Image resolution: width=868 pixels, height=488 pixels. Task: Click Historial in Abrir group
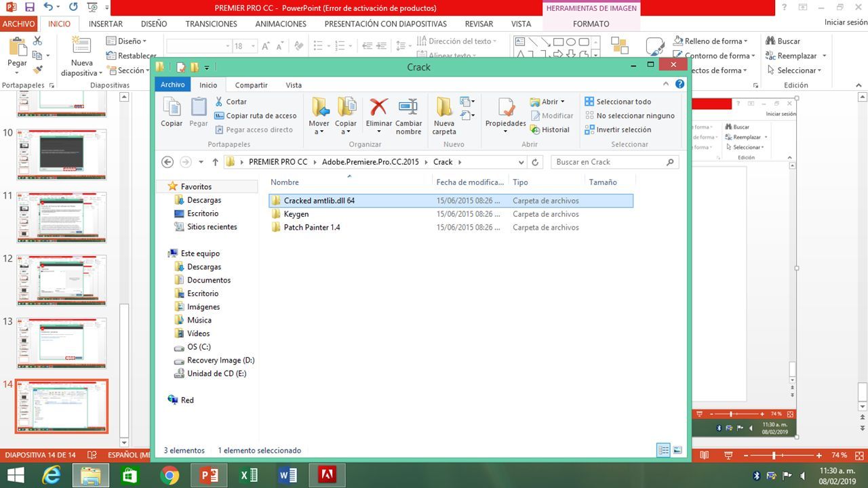550,129
